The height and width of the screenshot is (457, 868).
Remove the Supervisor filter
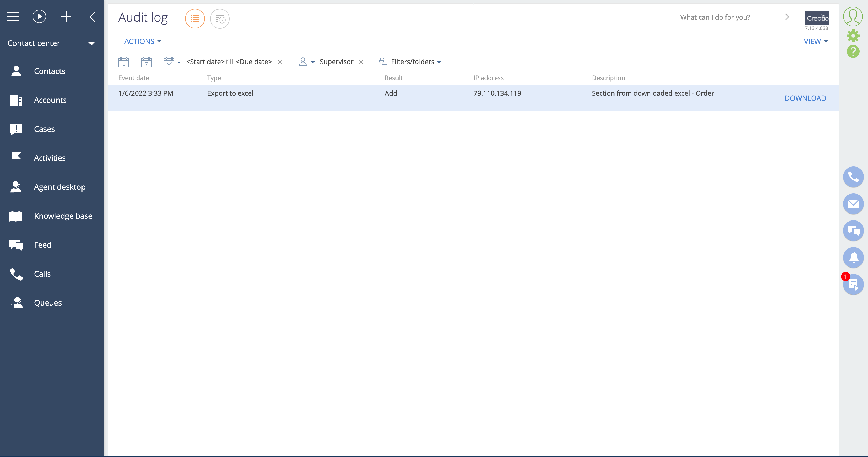click(361, 62)
